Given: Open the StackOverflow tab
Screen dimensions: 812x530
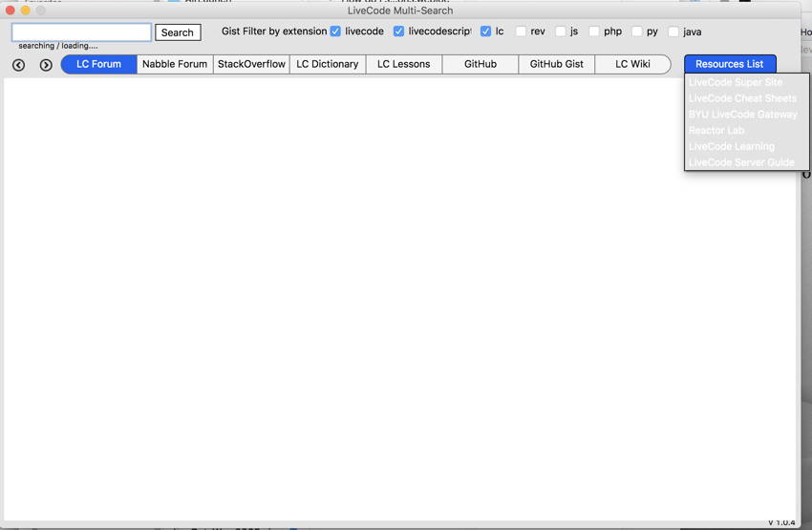Looking at the screenshot, I should pyautogui.click(x=251, y=64).
